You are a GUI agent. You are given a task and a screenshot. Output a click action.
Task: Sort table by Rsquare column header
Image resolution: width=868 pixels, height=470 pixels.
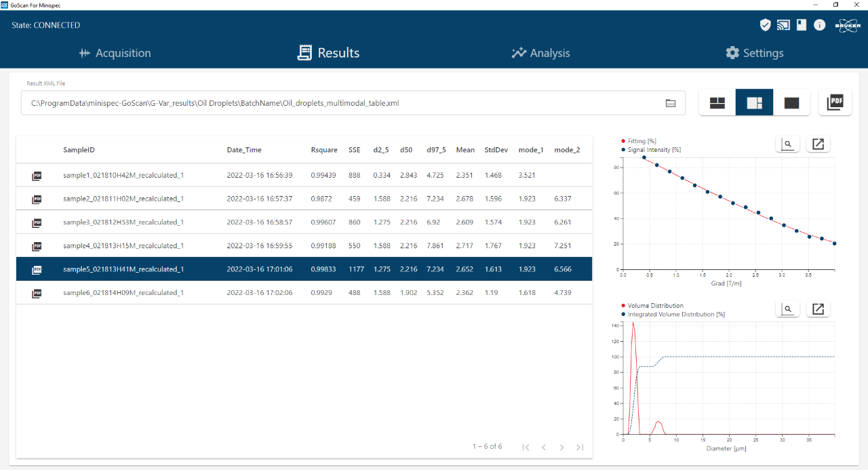click(x=323, y=150)
